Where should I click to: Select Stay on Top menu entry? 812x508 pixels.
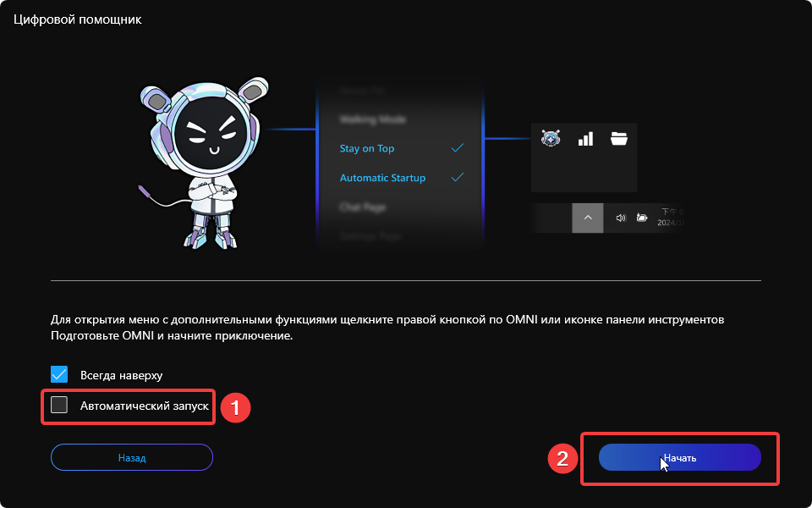pyautogui.click(x=367, y=149)
